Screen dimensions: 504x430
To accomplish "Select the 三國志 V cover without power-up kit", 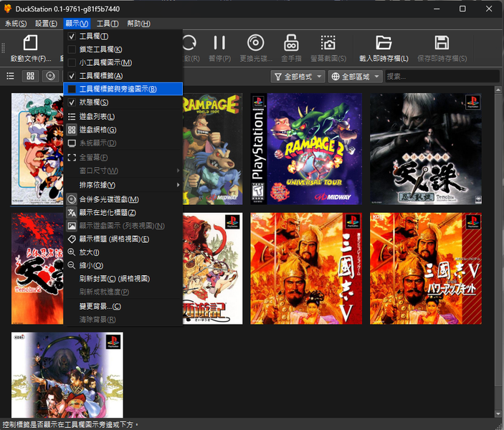I will [x=306, y=268].
